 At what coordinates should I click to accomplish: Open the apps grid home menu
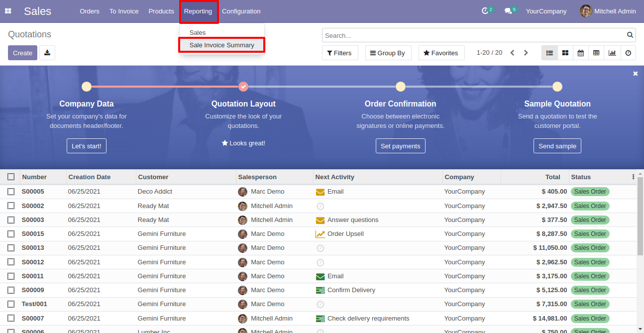tap(8, 11)
